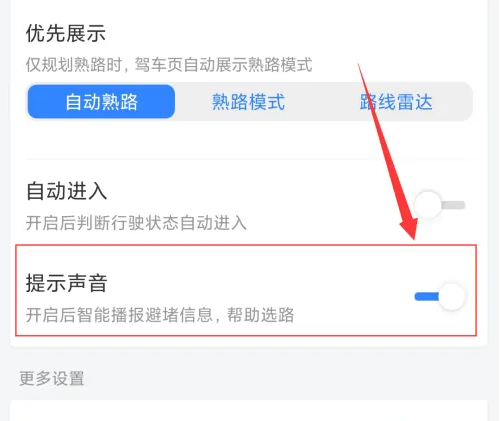Turn off the 提示声音 switch
The width and height of the screenshot is (500, 421).
click(440, 296)
